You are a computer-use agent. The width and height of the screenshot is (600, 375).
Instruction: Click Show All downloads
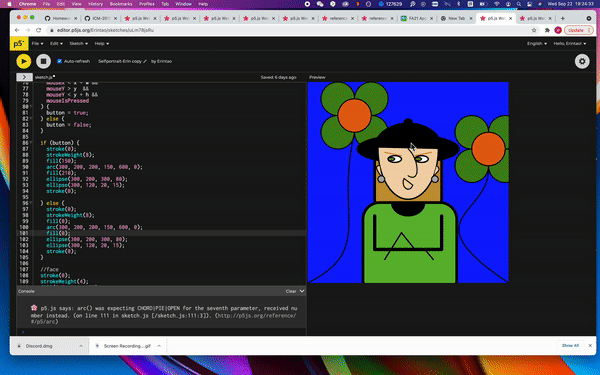coord(570,346)
